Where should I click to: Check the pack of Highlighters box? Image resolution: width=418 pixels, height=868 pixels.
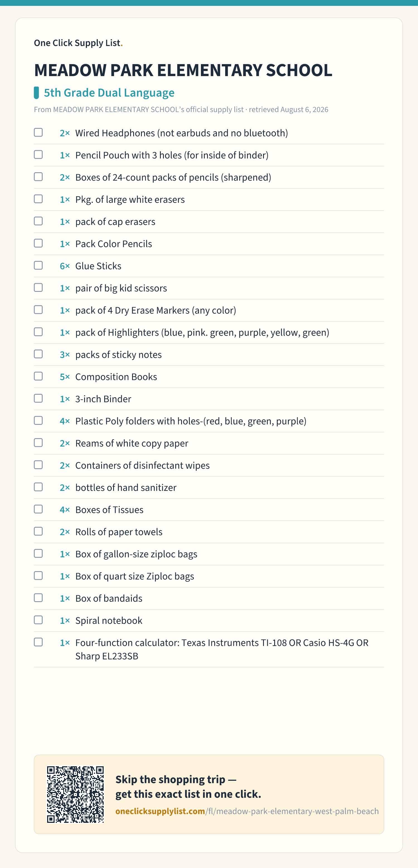[x=38, y=332]
